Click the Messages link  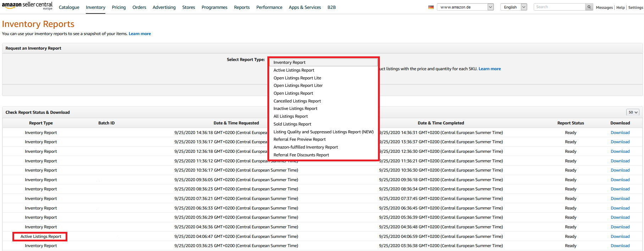pos(604,7)
